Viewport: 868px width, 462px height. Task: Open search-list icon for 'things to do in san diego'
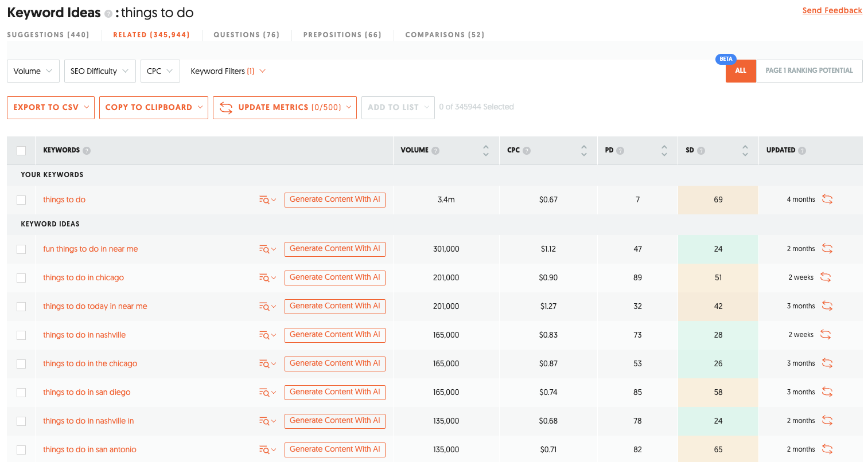click(x=267, y=392)
